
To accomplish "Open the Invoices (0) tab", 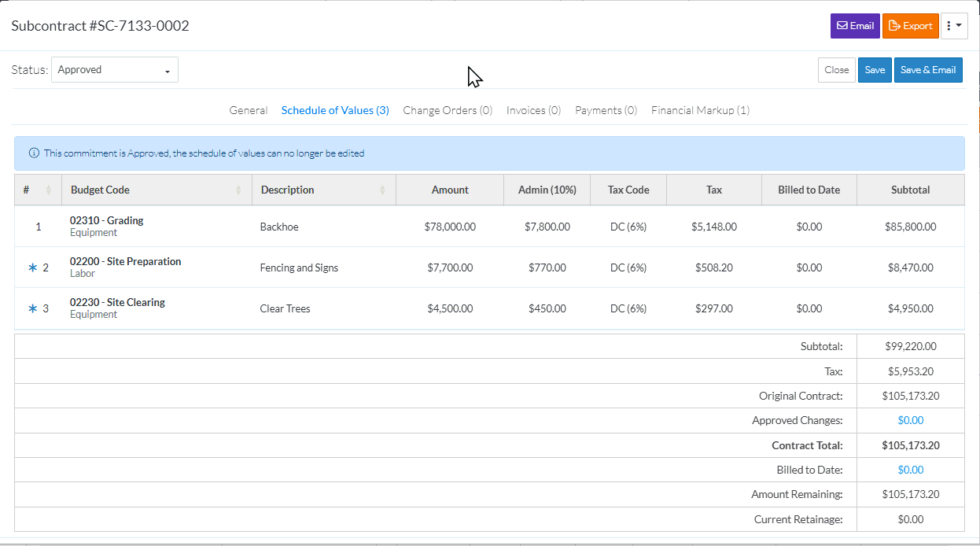I will [533, 111].
